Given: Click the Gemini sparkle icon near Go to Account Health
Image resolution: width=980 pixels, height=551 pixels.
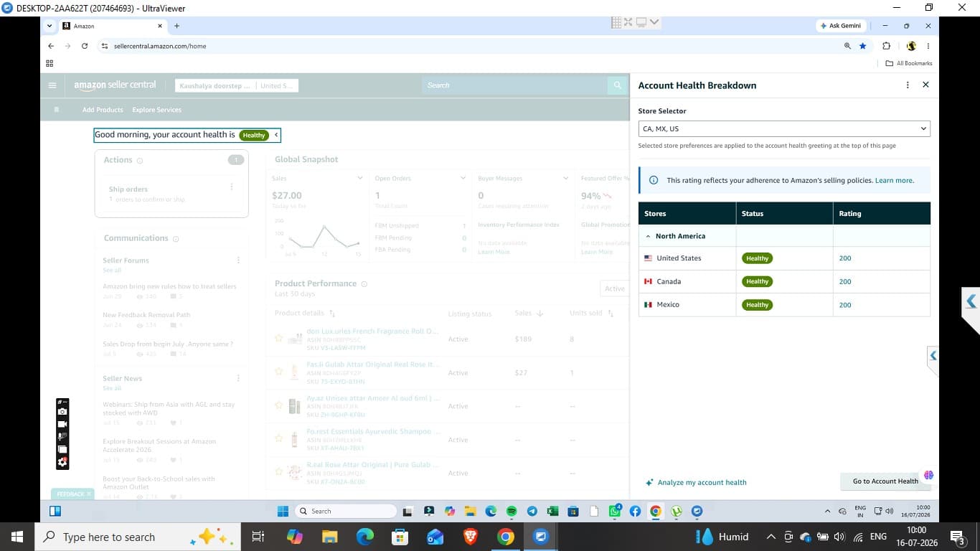Looking at the screenshot, I should 928,475.
